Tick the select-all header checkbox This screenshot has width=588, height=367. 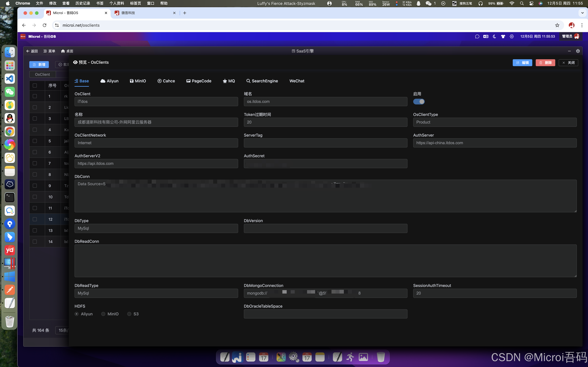pyautogui.click(x=35, y=86)
